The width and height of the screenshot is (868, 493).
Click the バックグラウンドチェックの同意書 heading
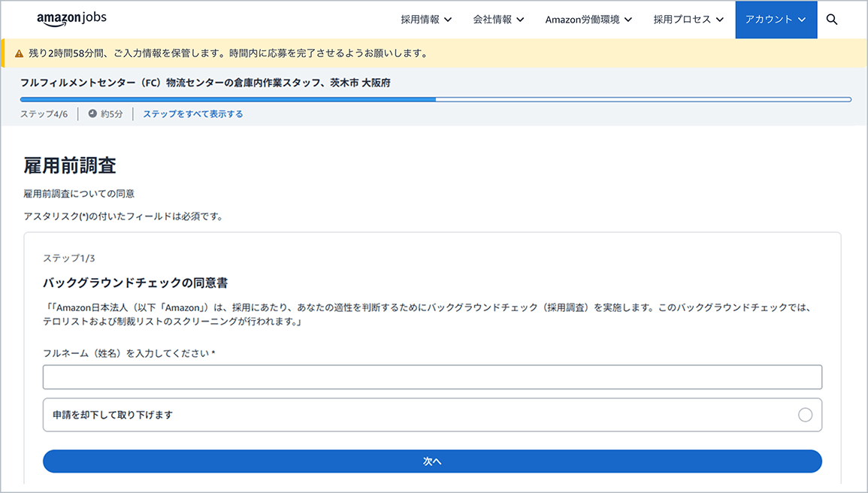click(x=135, y=283)
